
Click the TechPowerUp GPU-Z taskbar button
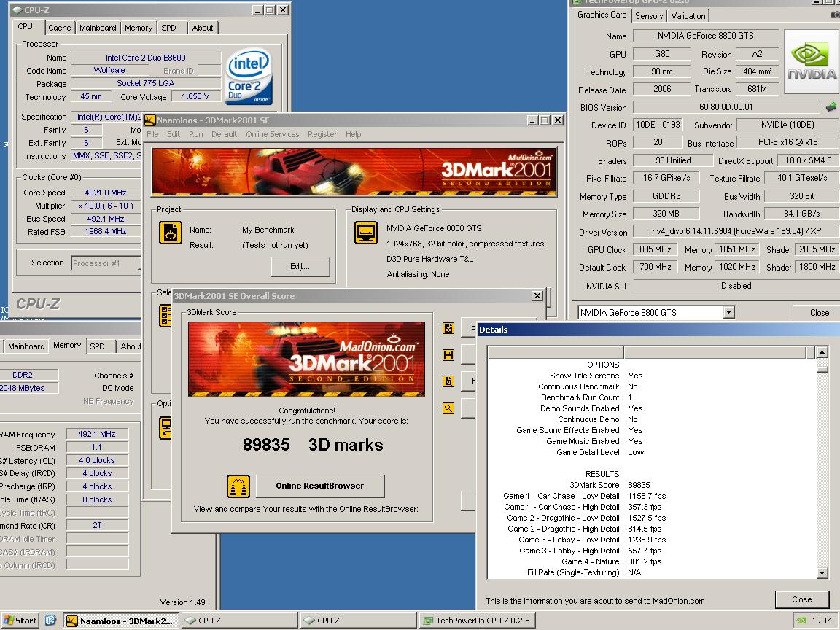pos(478,621)
